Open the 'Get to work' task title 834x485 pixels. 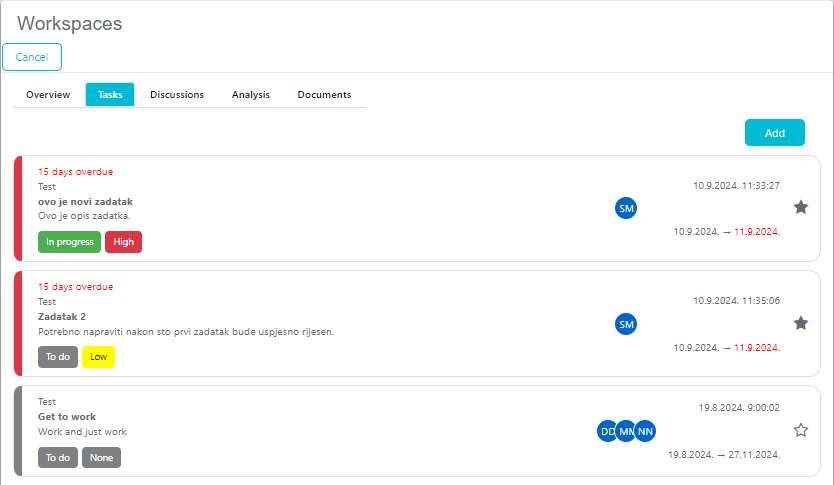(67, 417)
